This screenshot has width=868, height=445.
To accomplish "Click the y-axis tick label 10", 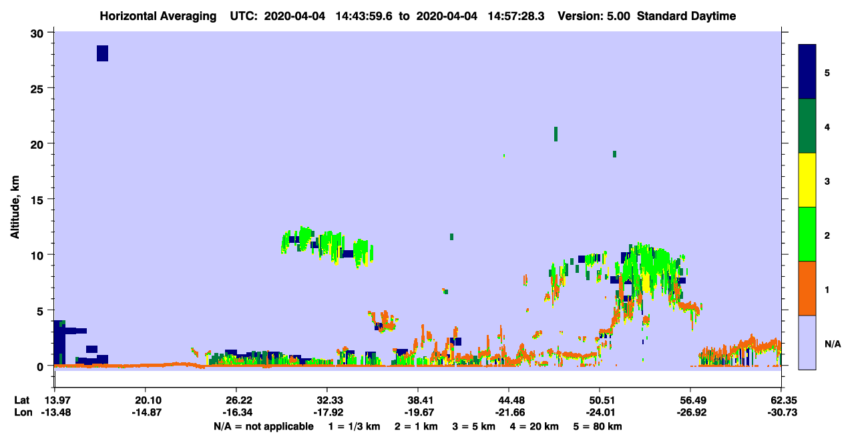I will pos(38,255).
